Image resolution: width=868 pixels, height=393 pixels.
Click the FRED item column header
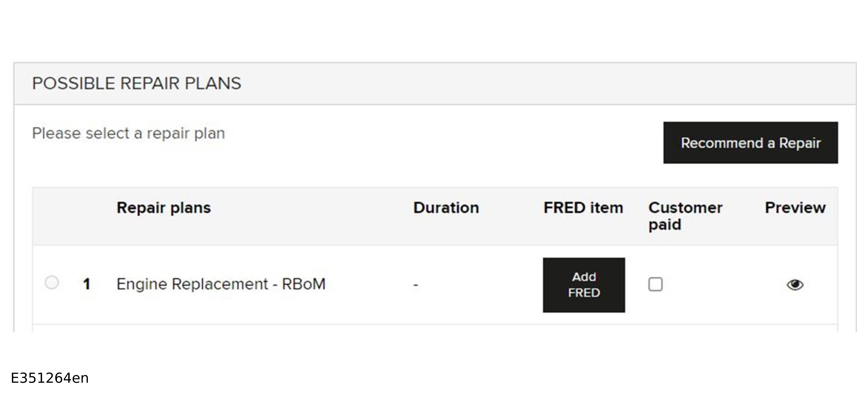pyautogui.click(x=583, y=208)
